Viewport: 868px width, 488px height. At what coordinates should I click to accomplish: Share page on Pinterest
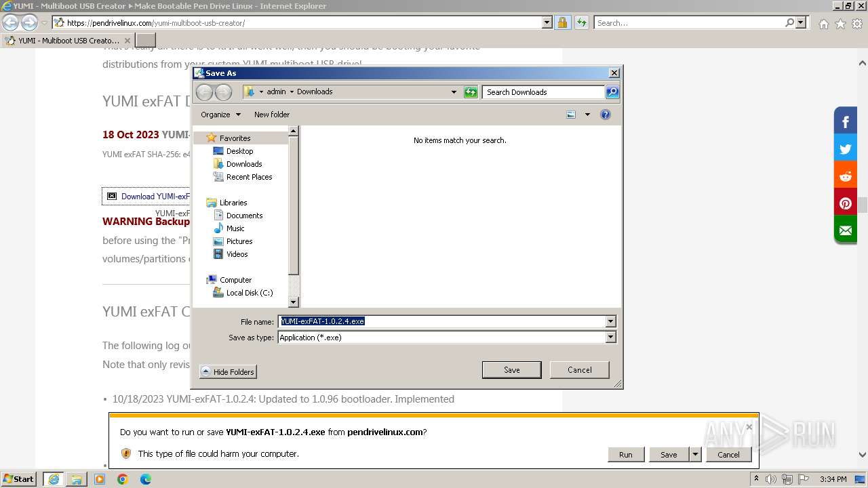846,203
